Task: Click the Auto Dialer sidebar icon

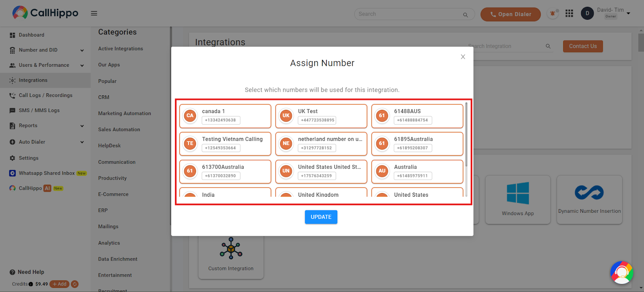Action: click(x=12, y=142)
